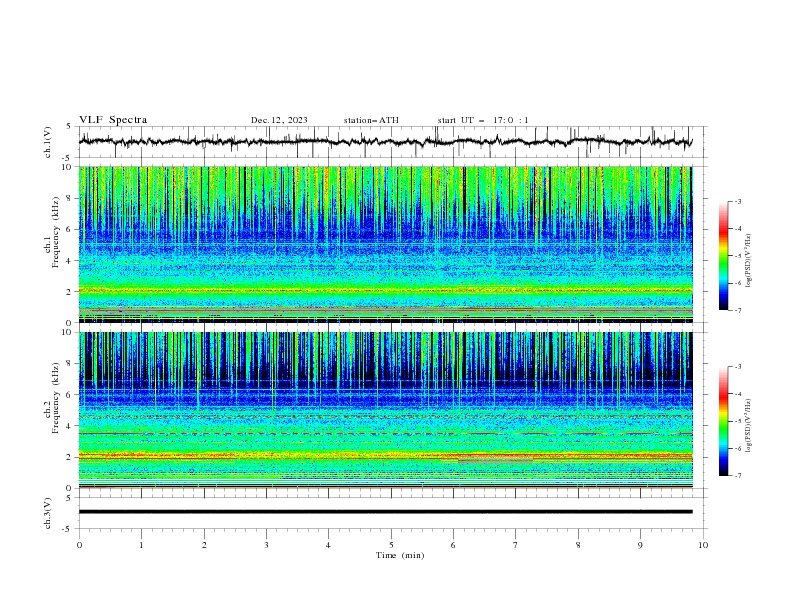Screen dimensions: 792x612
Task: Click the date 'Dec. 12, 2023'
Action: pos(279,120)
